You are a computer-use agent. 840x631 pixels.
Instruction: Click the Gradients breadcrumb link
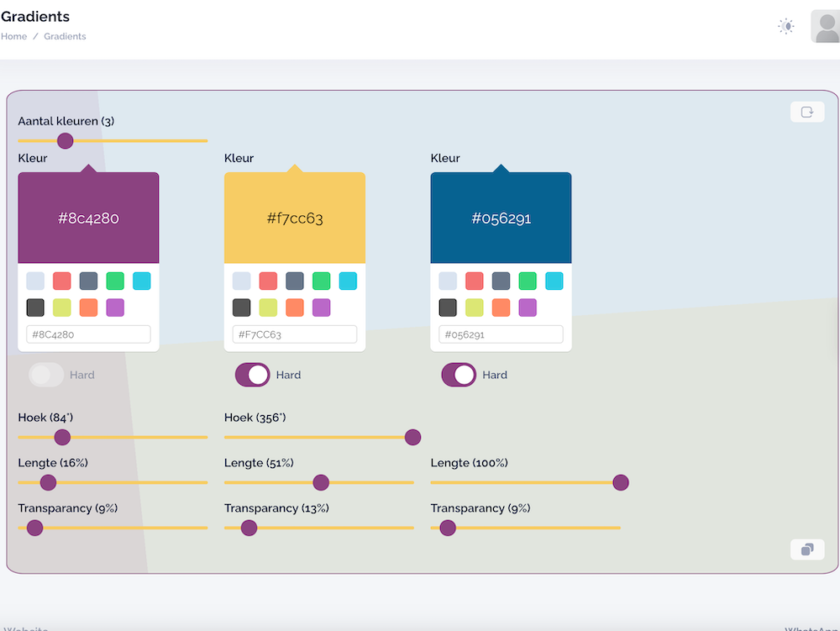pos(65,36)
